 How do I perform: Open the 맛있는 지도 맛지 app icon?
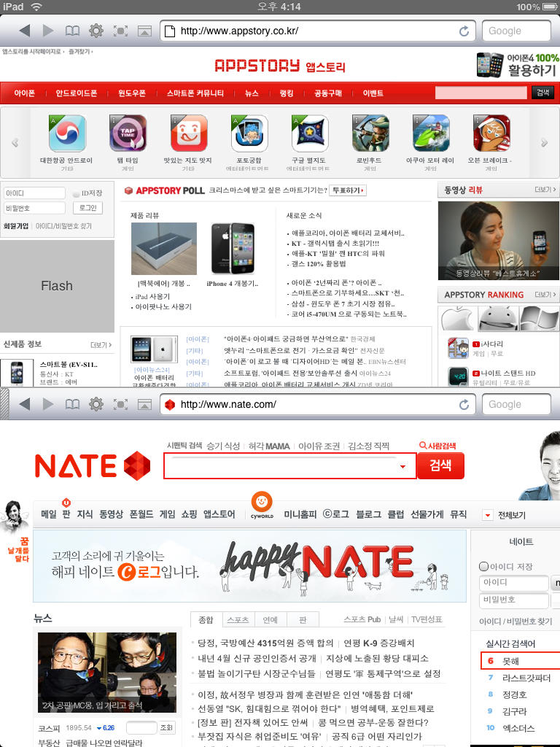[x=189, y=133]
